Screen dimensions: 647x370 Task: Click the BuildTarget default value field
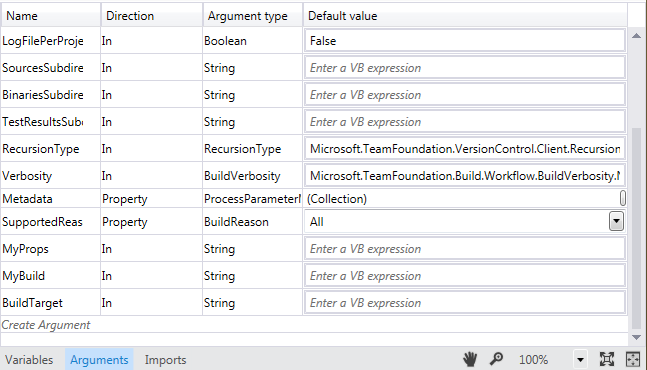(x=465, y=303)
